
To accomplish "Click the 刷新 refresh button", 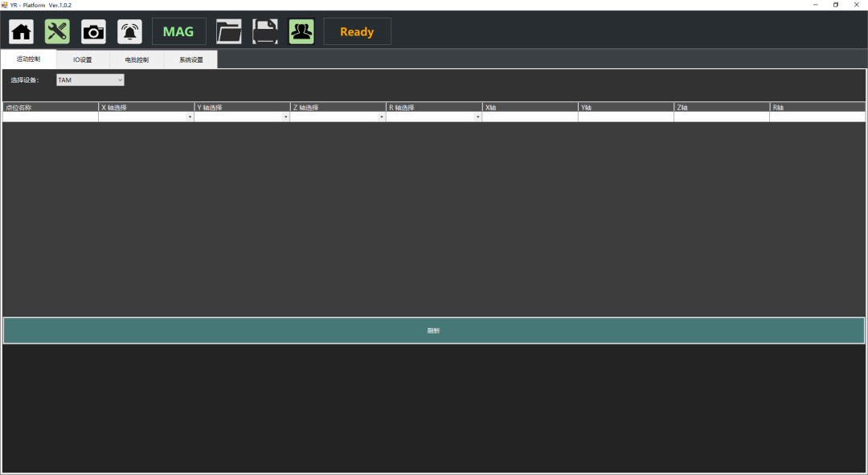I will [x=433, y=330].
